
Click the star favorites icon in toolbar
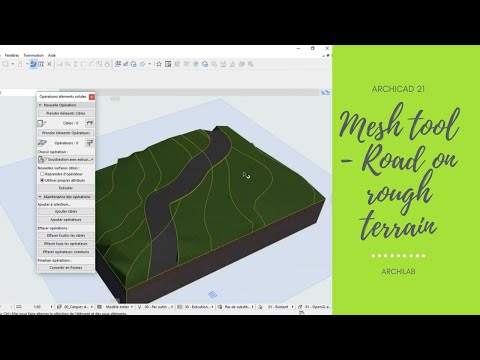tap(159, 64)
